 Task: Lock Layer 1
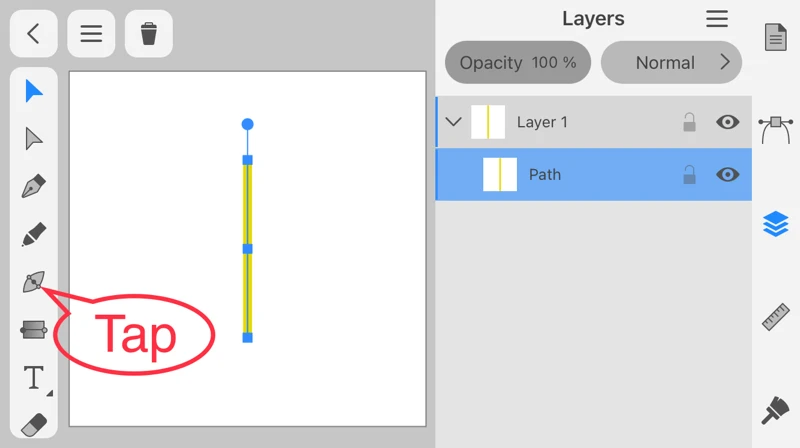(689, 122)
